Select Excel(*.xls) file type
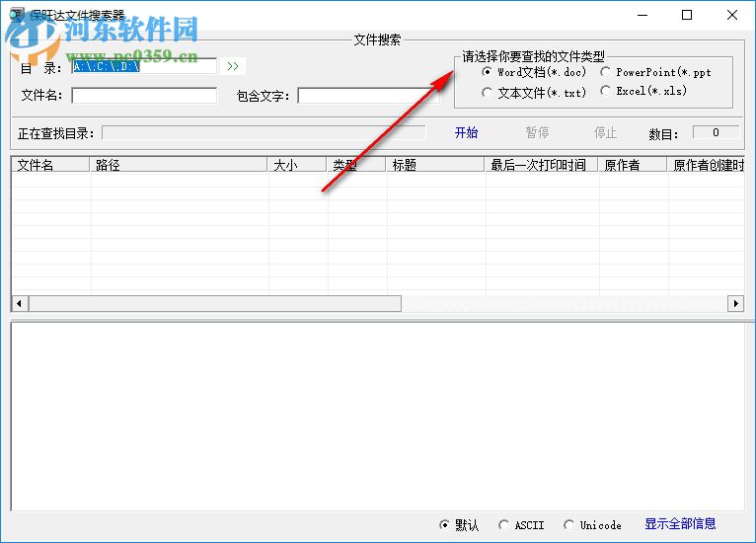The width and height of the screenshot is (756, 543). coord(643,91)
